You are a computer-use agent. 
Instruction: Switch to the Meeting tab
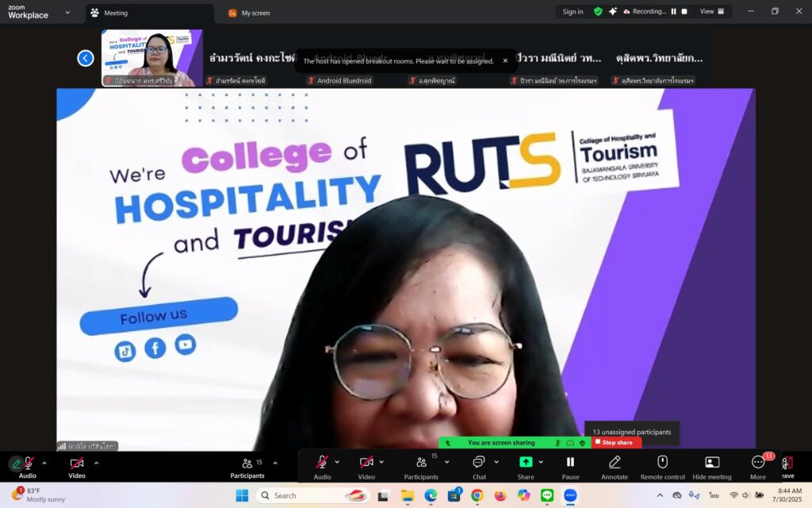[x=150, y=13]
